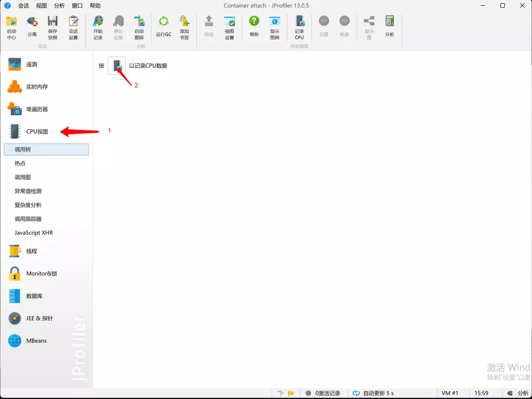Viewport: 532px width, 399px height.
Task: Toggle the 启动跟踪 (Start Tracking) button
Action: coord(139,27)
